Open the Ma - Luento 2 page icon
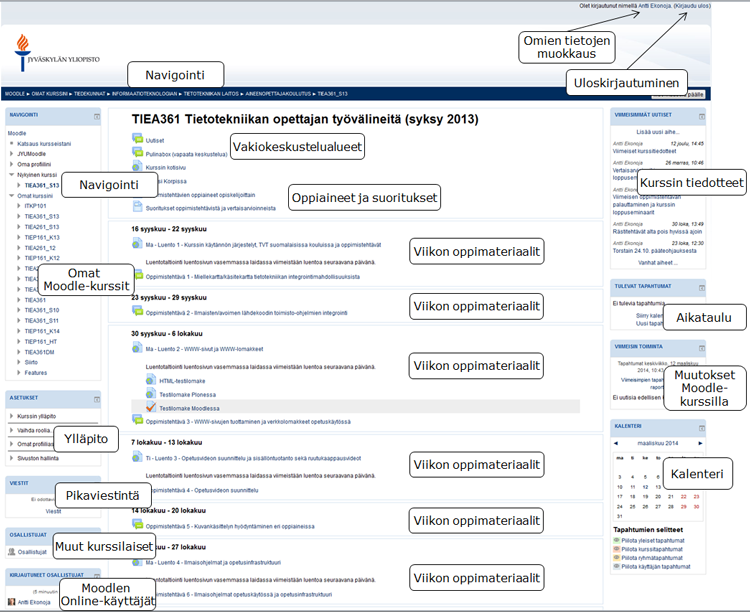Viewport: 750px width, 612px height. 137,348
